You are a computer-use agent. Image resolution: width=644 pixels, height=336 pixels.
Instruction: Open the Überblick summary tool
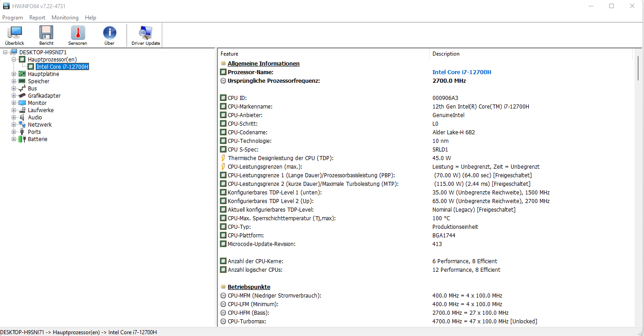(14, 35)
